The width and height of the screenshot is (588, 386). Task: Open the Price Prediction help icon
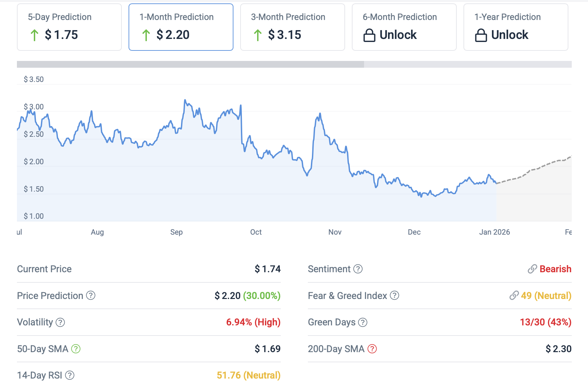[x=91, y=296]
